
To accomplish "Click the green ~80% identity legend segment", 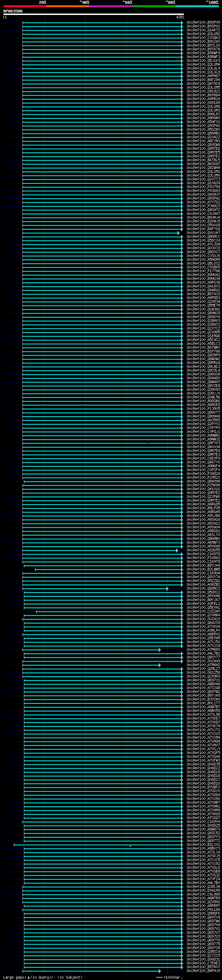I will (154, 6).
